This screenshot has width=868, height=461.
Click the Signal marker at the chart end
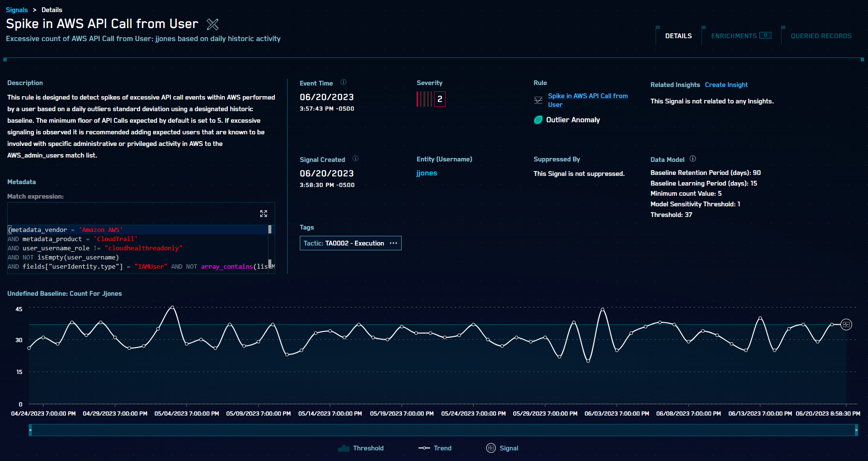[846, 324]
